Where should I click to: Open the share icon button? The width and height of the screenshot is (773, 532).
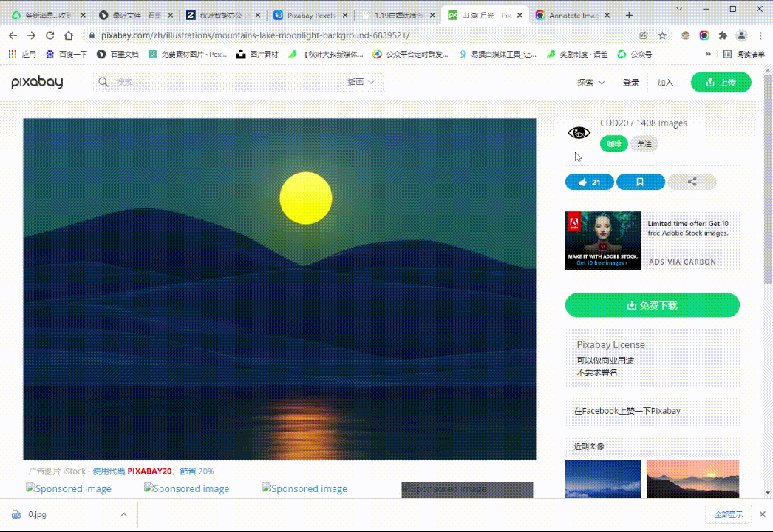tap(692, 182)
